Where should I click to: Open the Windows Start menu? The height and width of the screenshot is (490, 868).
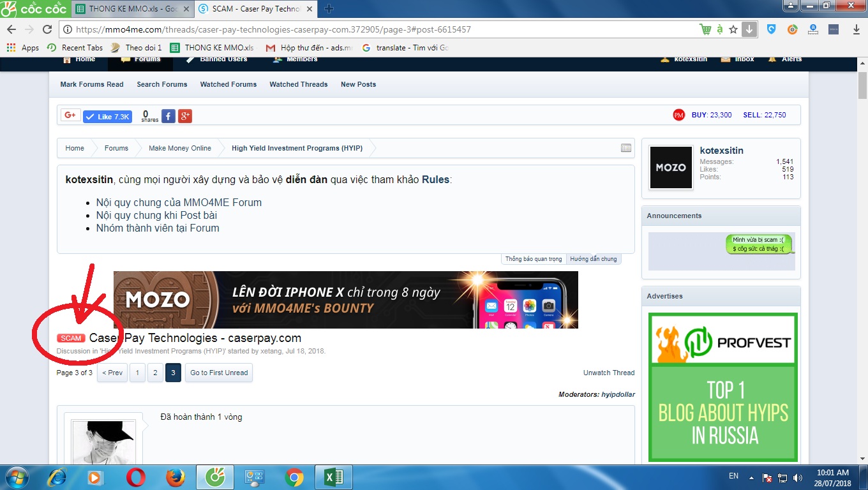(17, 477)
